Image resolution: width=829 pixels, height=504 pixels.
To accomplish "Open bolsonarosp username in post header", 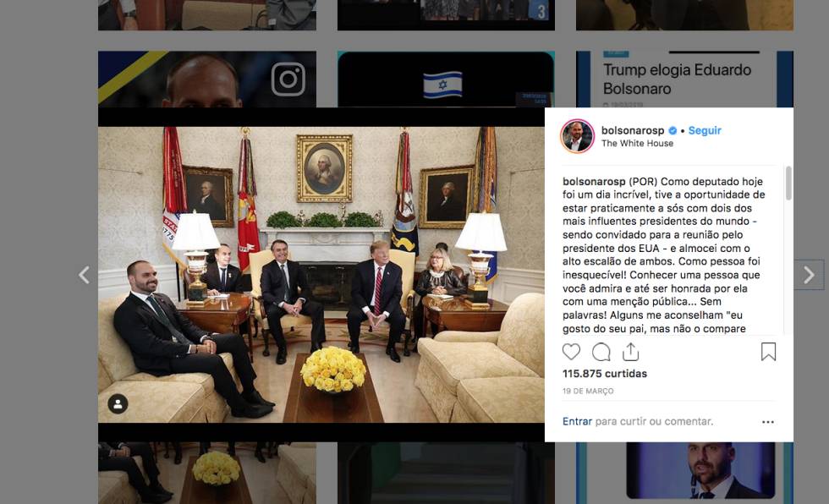I will click(633, 130).
